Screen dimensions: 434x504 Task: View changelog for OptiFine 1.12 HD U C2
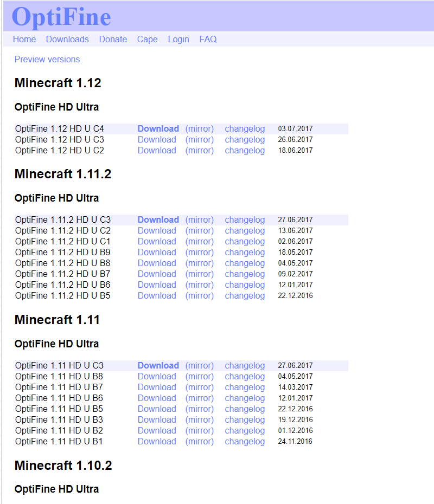245,151
